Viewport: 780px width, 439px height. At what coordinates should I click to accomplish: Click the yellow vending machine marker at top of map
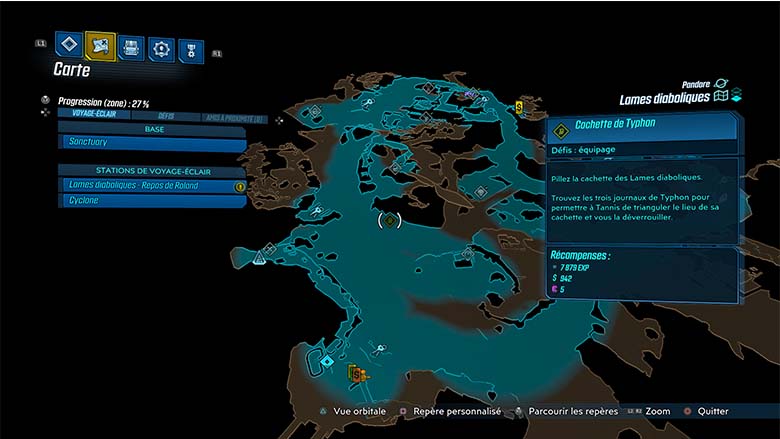[520, 105]
